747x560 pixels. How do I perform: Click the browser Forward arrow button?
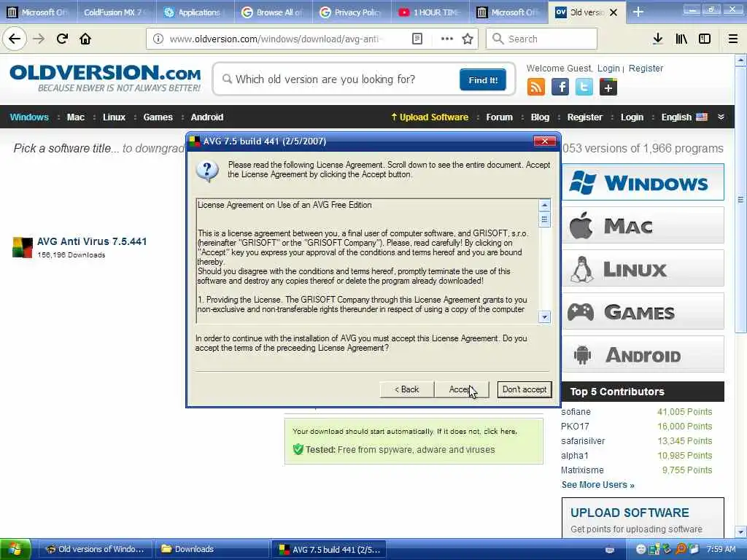39,39
